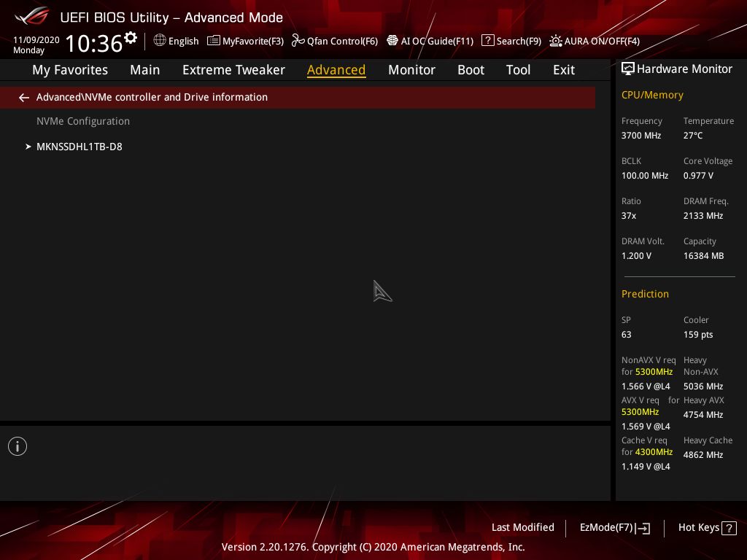
Task: Click the Hot Keys question box icon
Action: [x=729, y=528]
